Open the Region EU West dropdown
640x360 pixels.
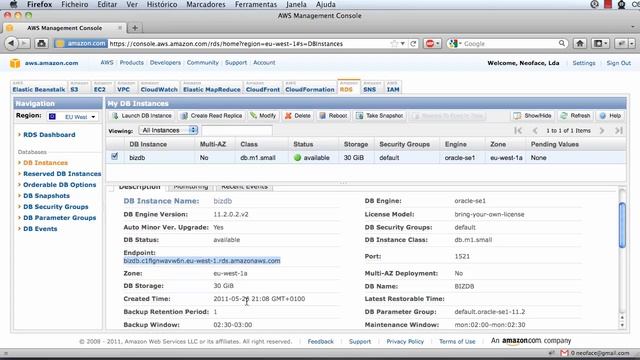coord(73,117)
